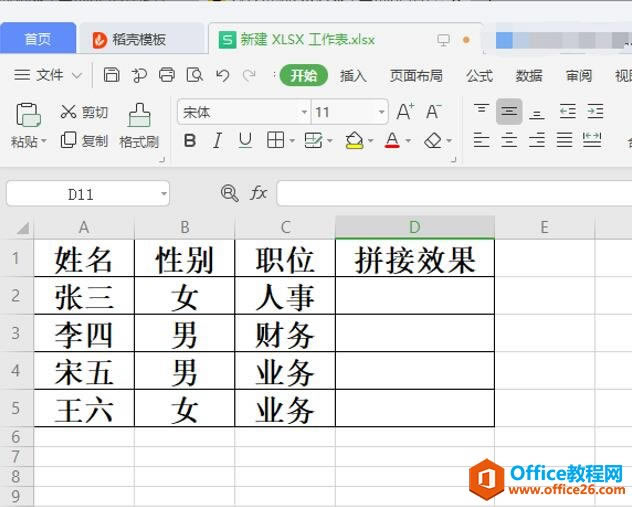Expand the clear eraser dropdown arrow

449,141
